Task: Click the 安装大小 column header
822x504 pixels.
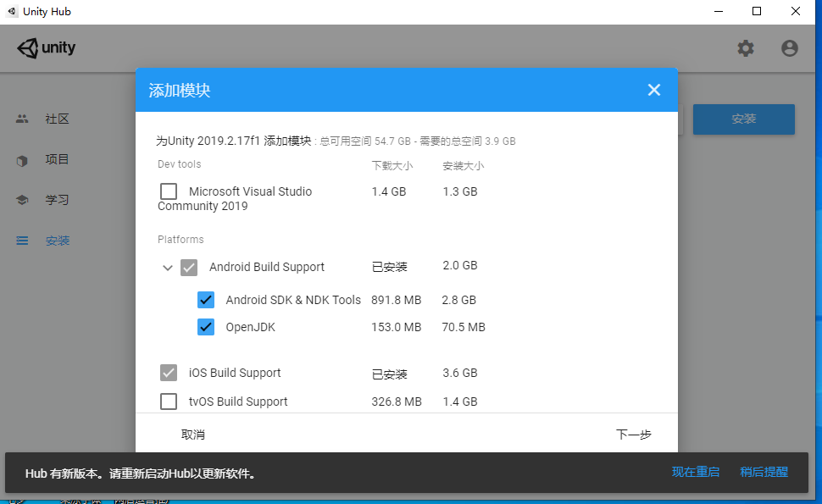Action: pos(463,165)
